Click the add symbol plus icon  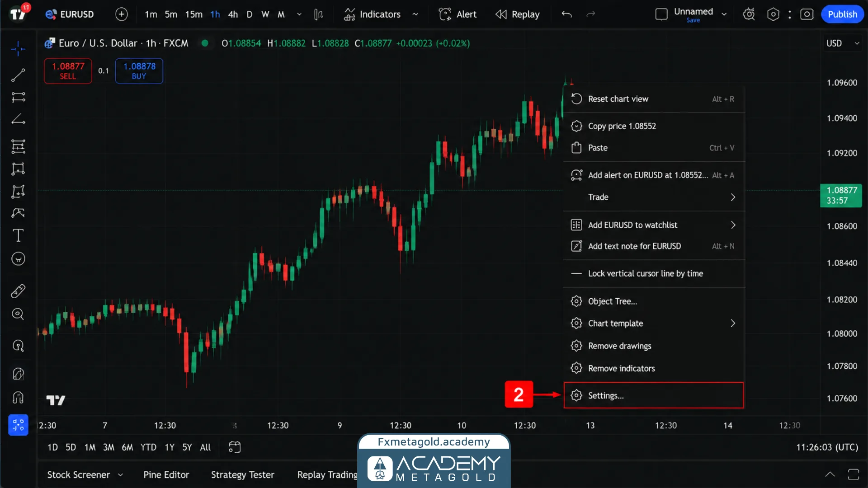[x=121, y=14]
